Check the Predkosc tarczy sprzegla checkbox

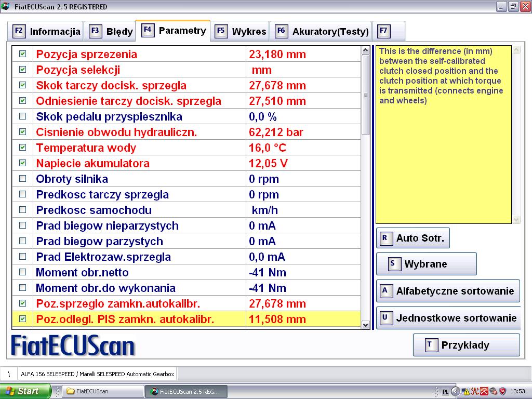(x=22, y=194)
